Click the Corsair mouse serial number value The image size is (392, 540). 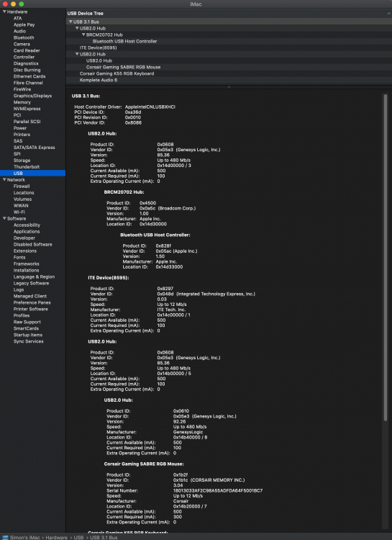tap(218, 490)
